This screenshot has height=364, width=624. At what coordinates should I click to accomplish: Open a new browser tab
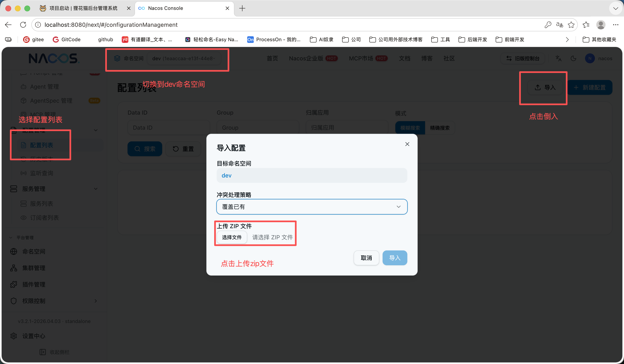click(242, 8)
